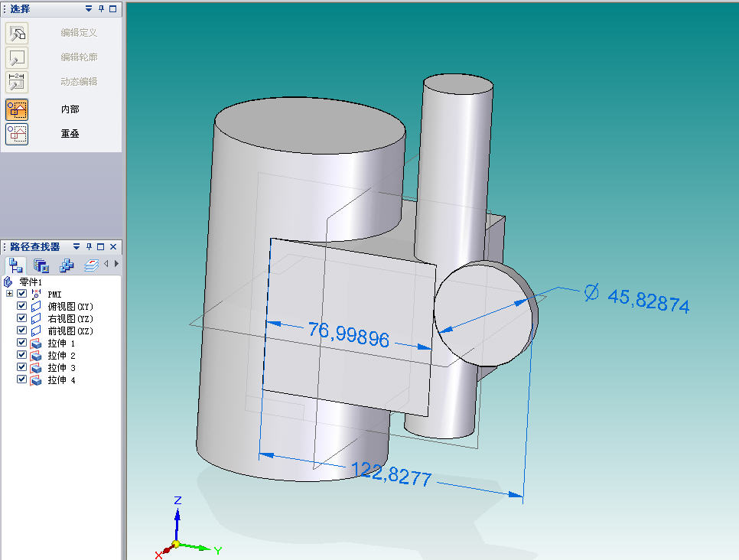
Task: Toggle the 前视图(XZ) checkbox
Action: coord(21,330)
